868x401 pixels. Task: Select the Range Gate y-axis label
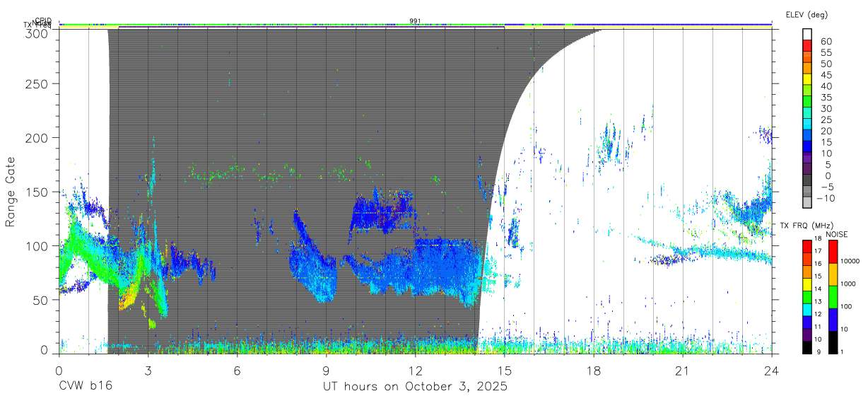point(11,191)
